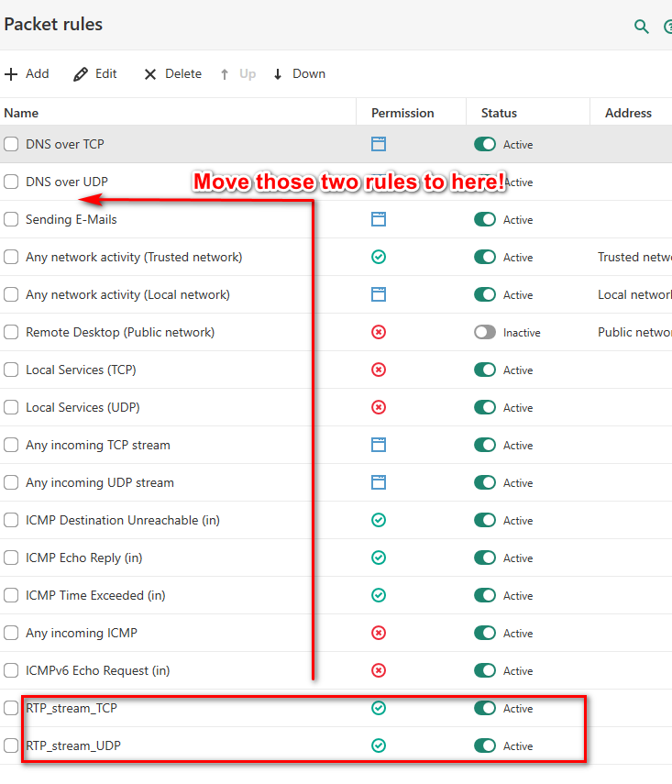
Task: Click block icon for Local Services (TCP)
Action: click(379, 370)
